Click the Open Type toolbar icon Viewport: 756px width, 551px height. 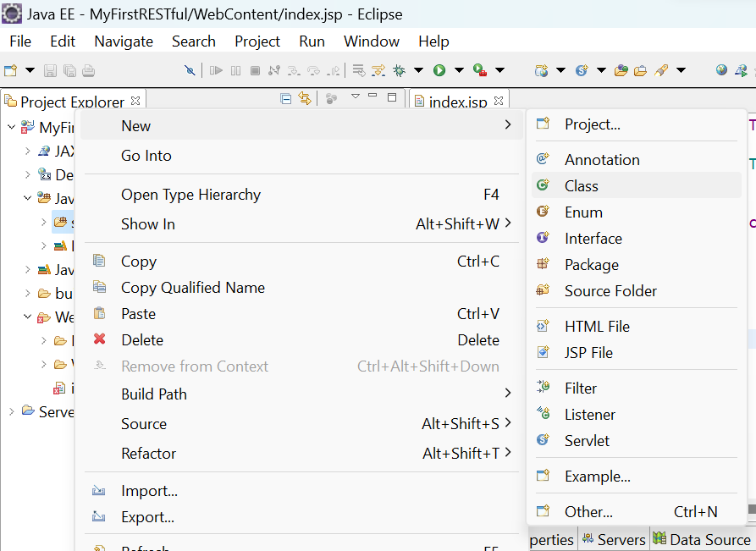(x=621, y=71)
